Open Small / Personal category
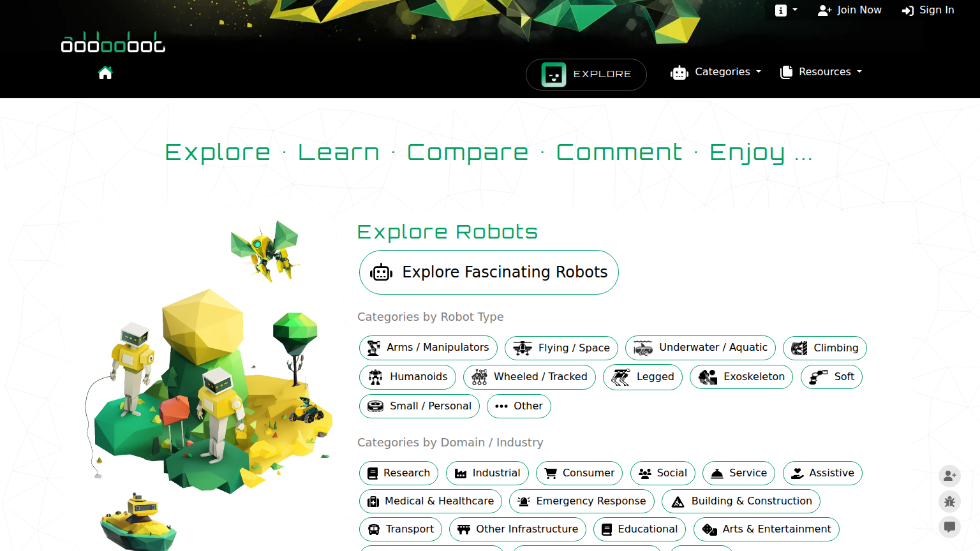This screenshot has height=551, width=980. point(419,406)
